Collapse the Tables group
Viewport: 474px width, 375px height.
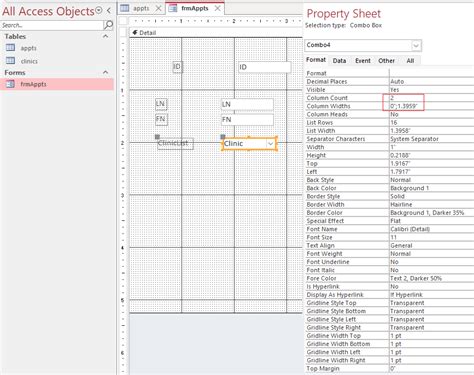106,36
